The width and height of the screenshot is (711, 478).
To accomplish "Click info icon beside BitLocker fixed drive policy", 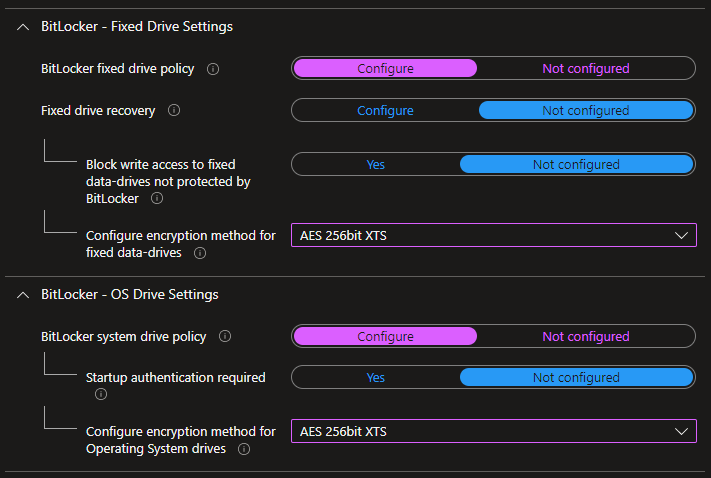I will 213,69.
